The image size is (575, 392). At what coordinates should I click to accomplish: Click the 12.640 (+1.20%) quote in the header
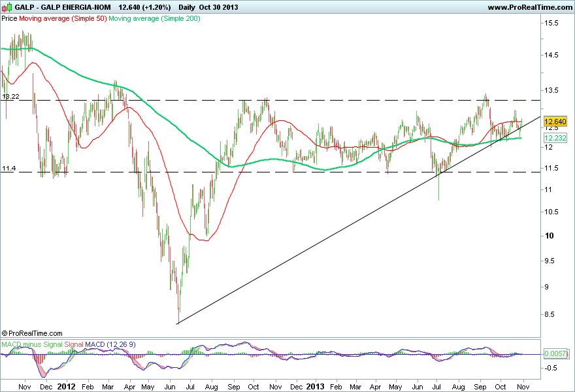[144, 7]
